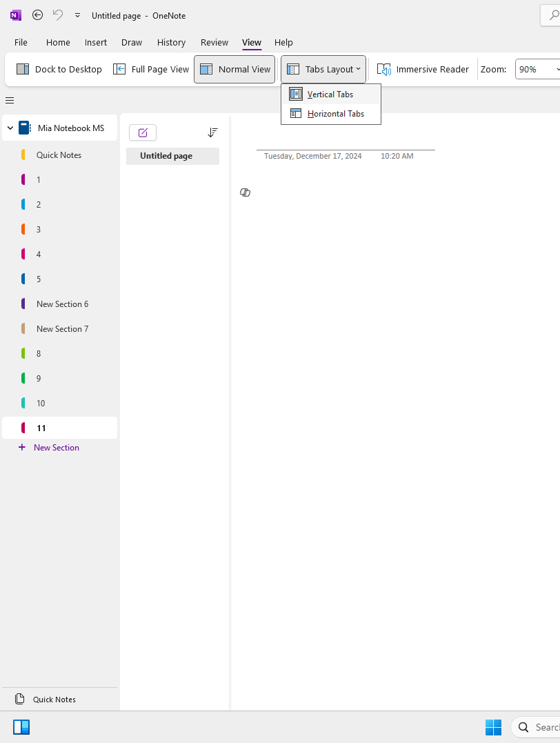The width and height of the screenshot is (560, 743).
Task: Open section 5
Action: coord(60,279)
